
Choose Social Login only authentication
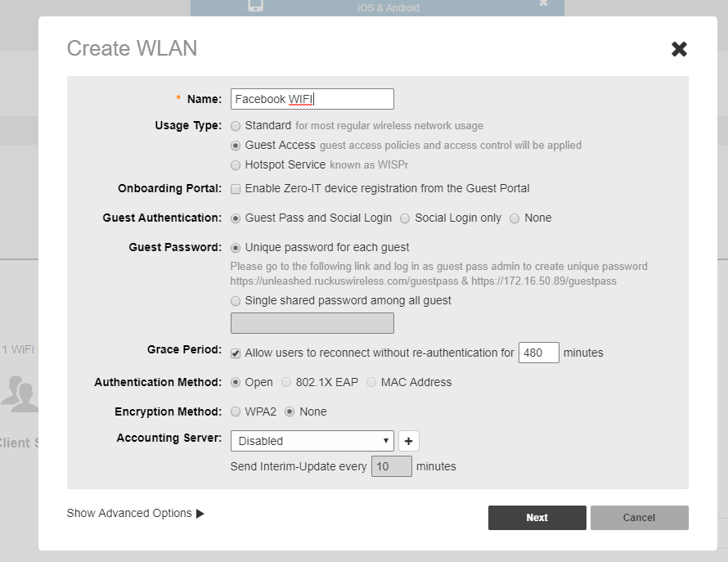[x=406, y=218]
